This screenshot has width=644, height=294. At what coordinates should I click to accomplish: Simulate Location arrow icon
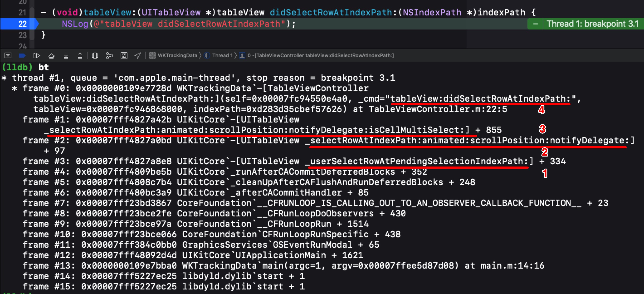tap(138, 55)
